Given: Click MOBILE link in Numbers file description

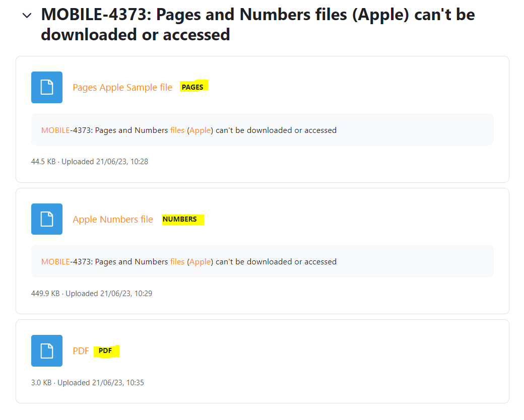Looking at the screenshot, I should (x=55, y=262).
